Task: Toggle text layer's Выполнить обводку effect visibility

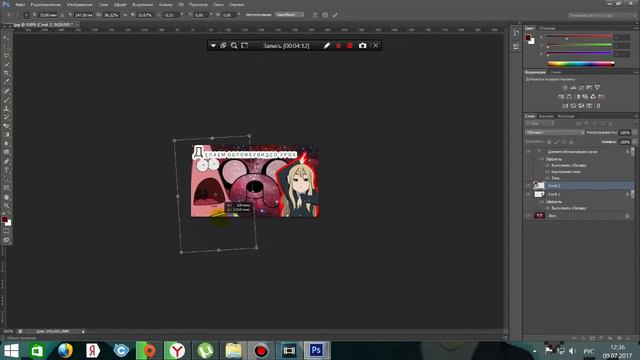Action: (x=547, y=165)
